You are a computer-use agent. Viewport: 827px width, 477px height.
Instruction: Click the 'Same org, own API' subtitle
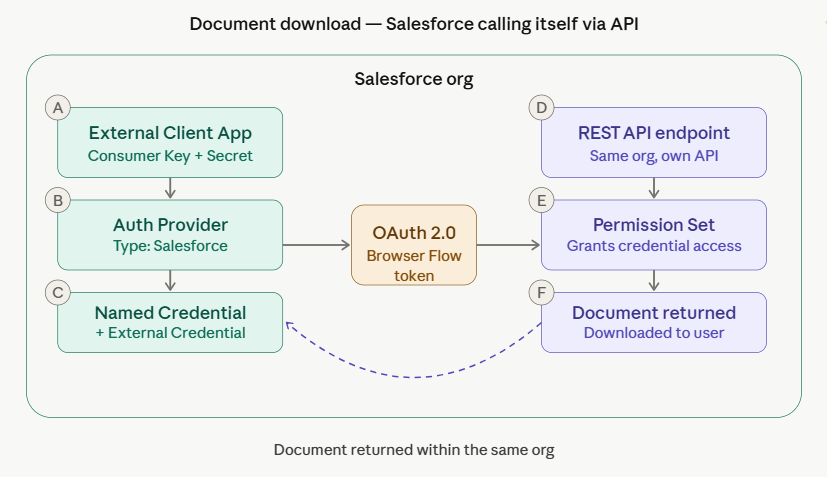[654, 156]
